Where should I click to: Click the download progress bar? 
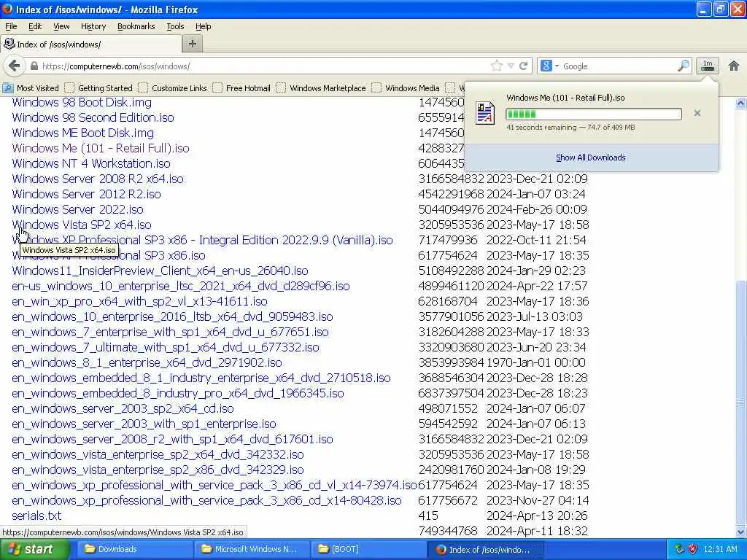click(594, 114)
